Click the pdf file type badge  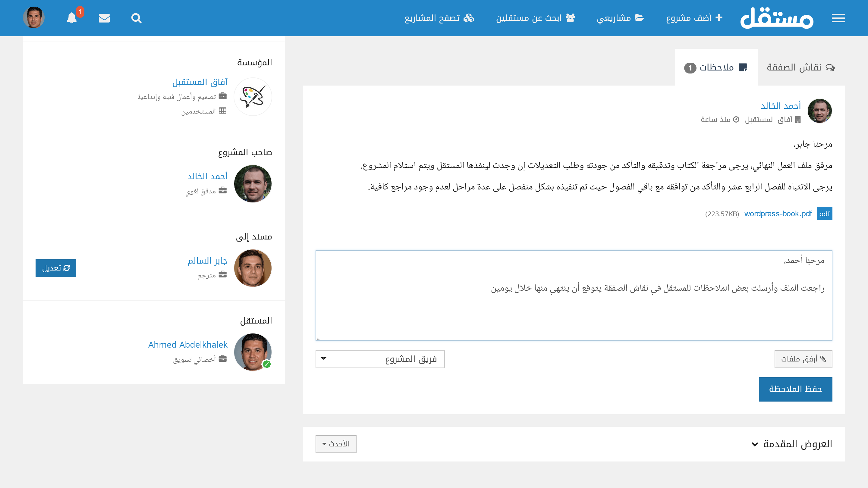coord(824,214)
